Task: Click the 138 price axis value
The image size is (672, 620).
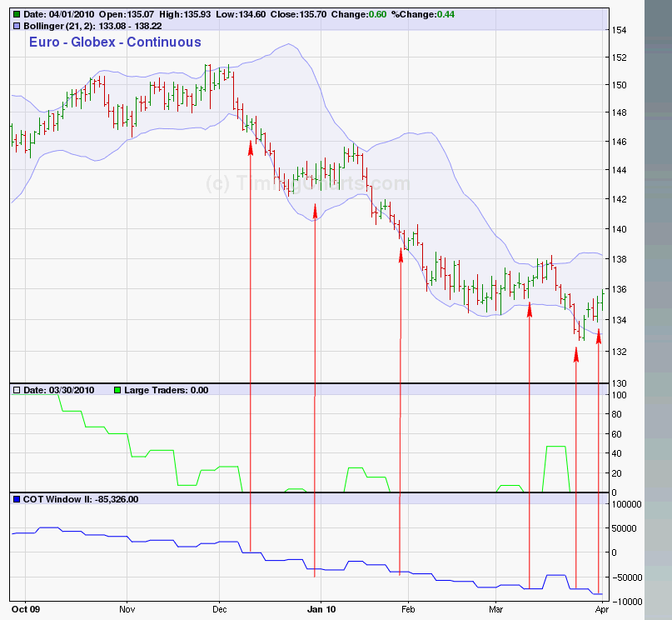Action: (619, 259)
